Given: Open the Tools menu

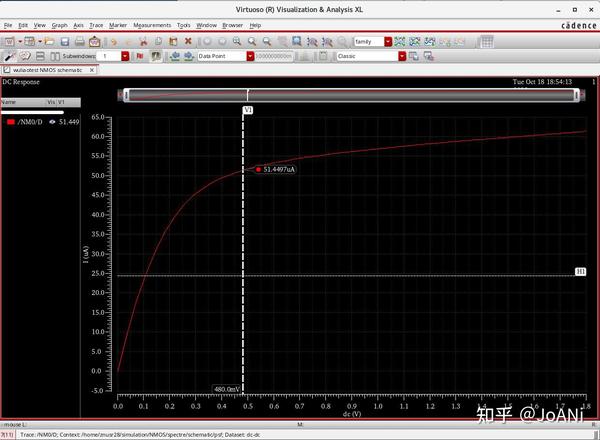Looking at the screenshot, I should (x=184, y=25).
